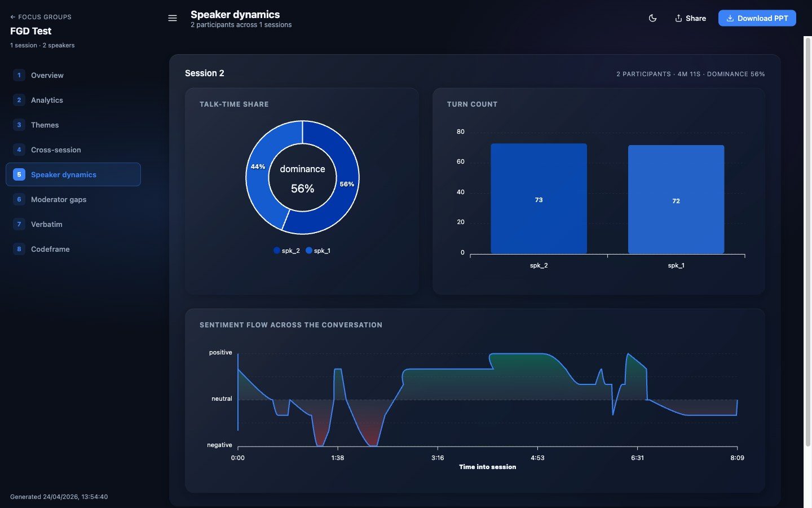Open the Overview section
Viewport: 812px width, 508px height.
click(73, 75)
